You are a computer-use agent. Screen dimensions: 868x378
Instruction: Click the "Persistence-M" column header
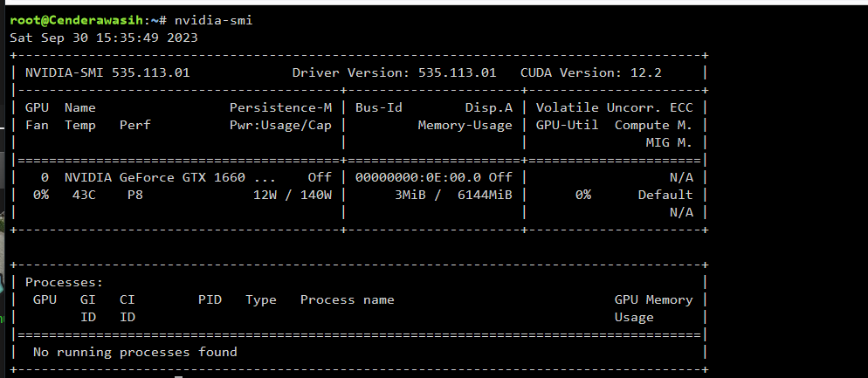click(280, 107)
